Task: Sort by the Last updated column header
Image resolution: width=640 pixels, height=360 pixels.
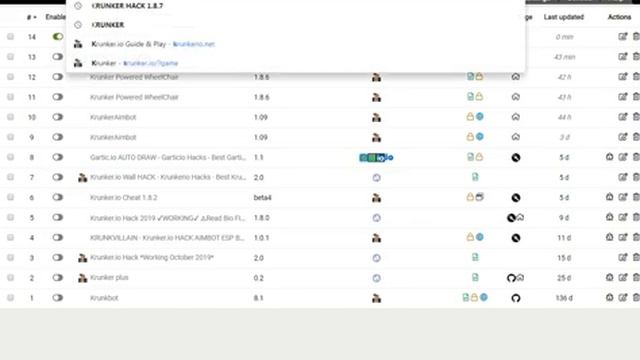Action: (564, 17)
